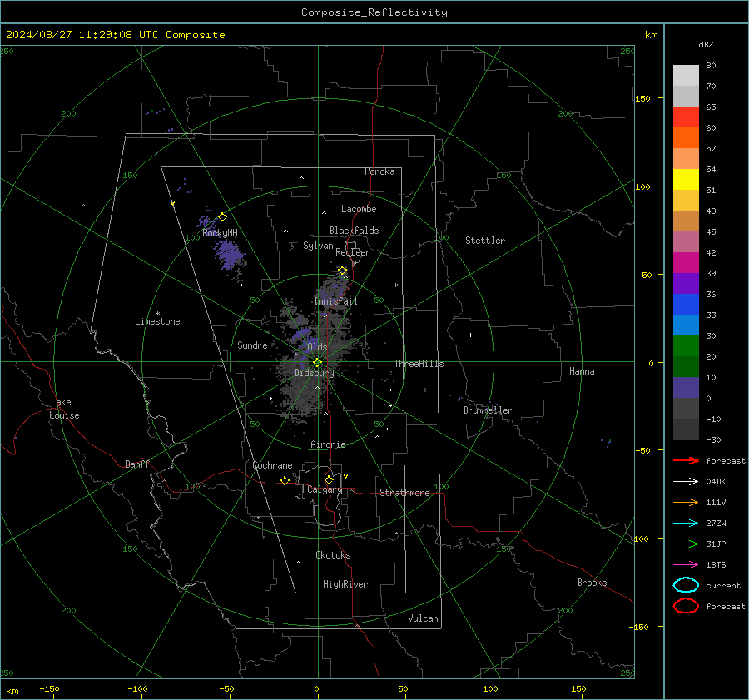Click the Ponoka town label
The width and height of the screenshot is (749, 700).
[x=379, y=171]
